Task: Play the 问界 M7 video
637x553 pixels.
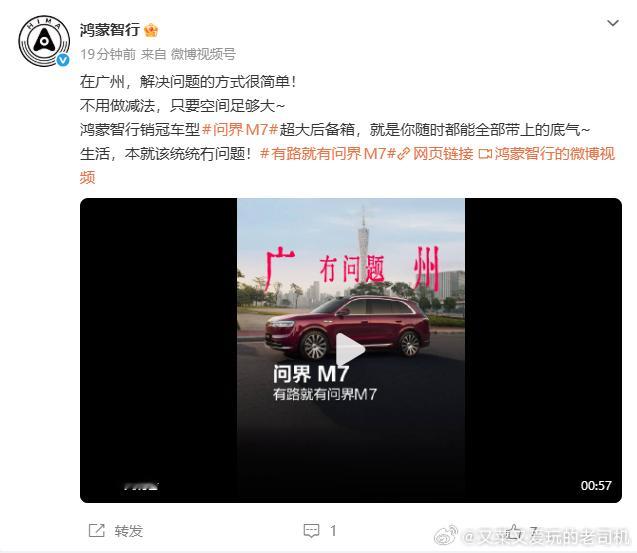Action: point(350,349)
